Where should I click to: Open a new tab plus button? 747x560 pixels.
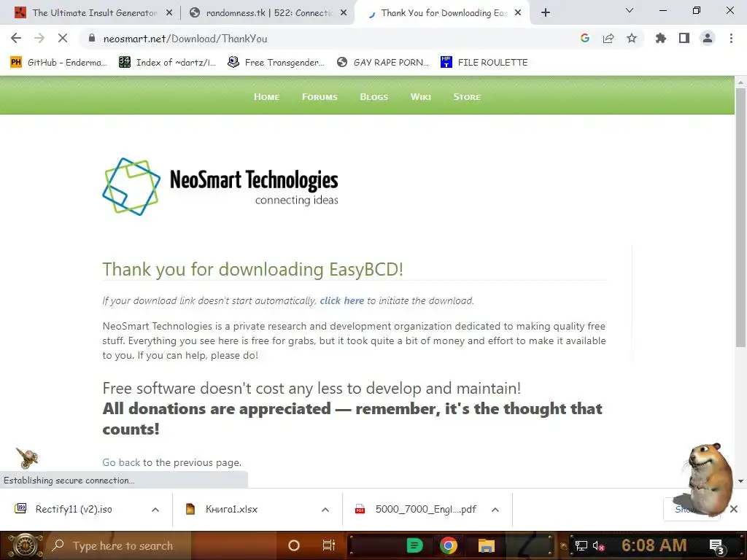[x=546, y=13]
